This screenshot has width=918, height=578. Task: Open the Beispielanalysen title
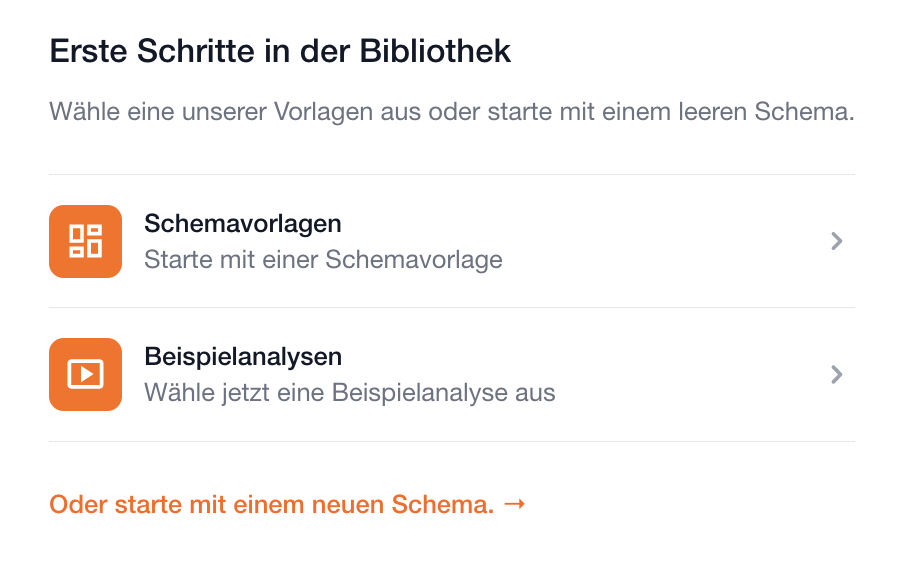(x=243, y=356)
